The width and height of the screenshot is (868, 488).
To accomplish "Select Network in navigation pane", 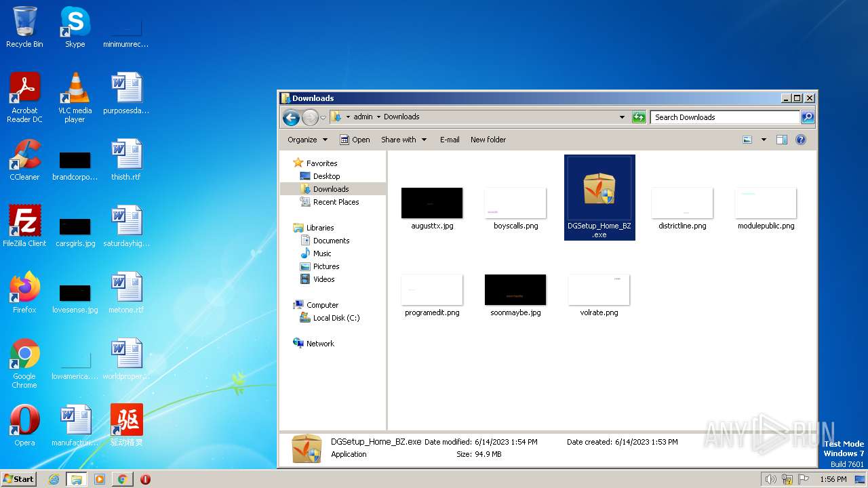I will pyautogui.click(x=320, y=344).
